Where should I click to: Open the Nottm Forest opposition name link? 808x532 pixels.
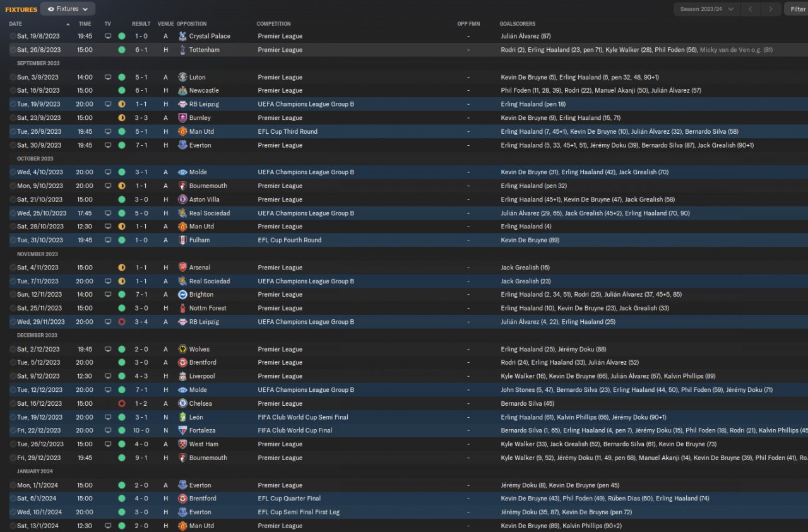pyautogui.click(x=208, y=308)
